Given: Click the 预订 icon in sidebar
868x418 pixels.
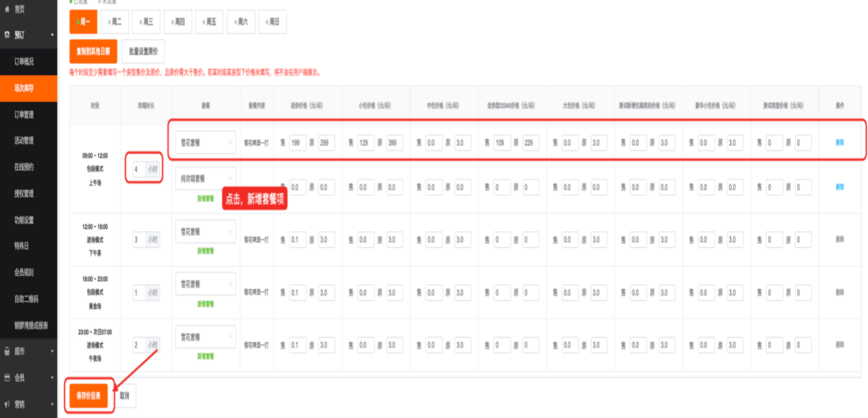Looking at the screenshot, I should point(7,35).
